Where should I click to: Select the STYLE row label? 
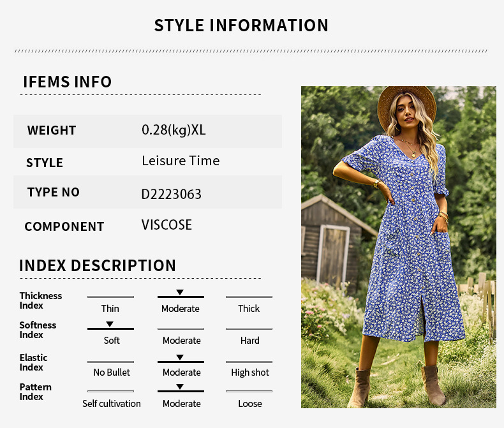(45, 163)
